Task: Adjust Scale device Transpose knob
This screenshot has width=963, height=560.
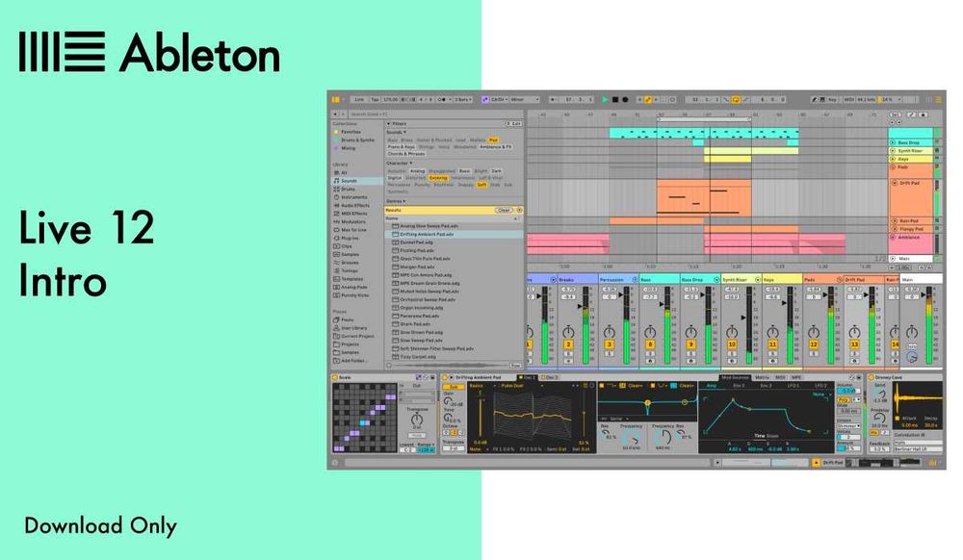Action: click(416, 420)
